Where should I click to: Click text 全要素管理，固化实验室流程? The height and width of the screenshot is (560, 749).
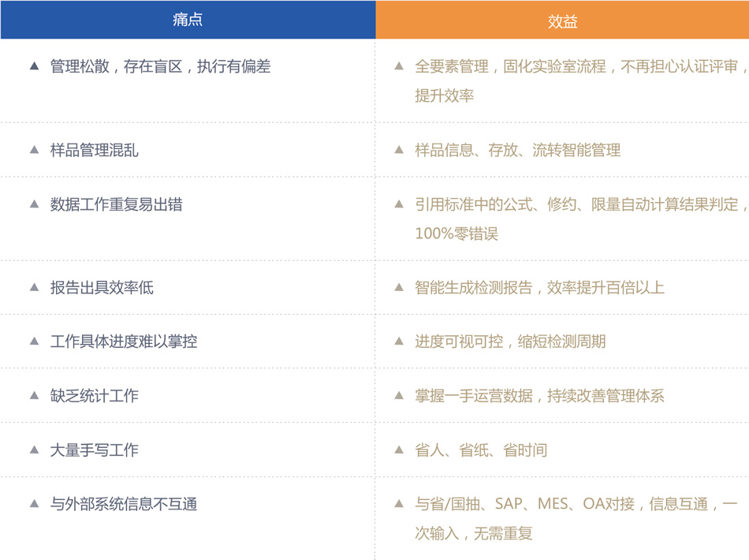[x=510, y=66]
